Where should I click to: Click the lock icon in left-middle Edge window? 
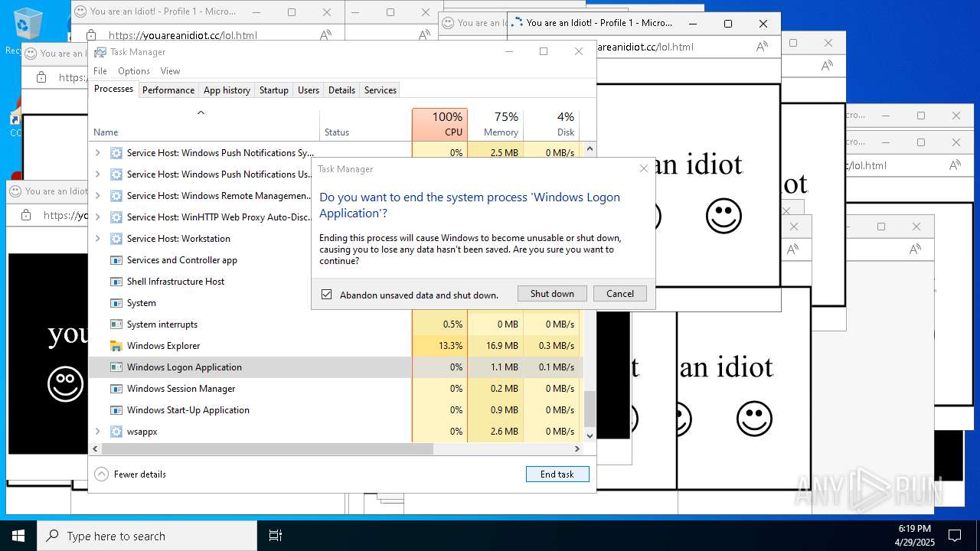point(26,215)
